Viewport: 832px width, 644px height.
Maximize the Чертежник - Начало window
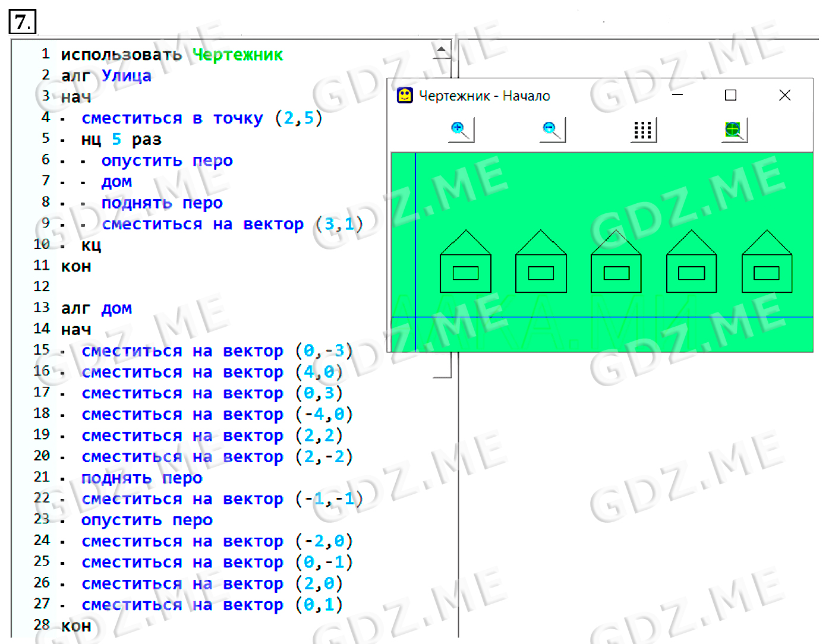(731, 96)
